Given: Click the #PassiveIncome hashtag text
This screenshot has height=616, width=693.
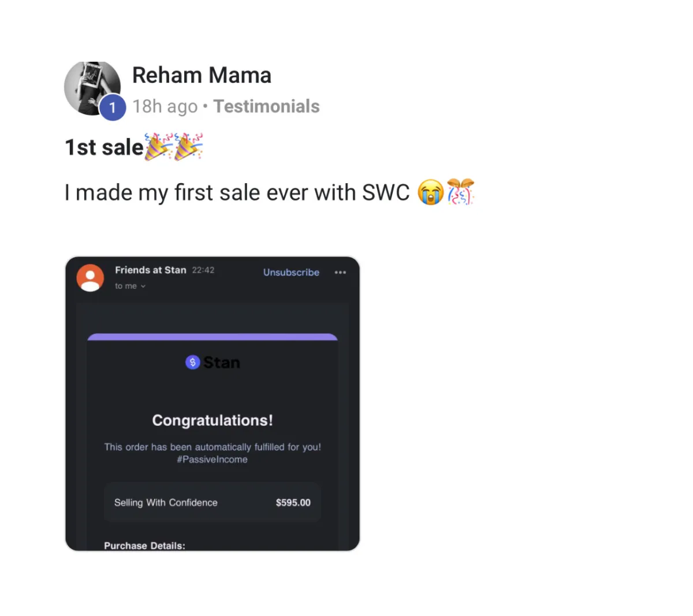Looking at the screenshot, I should pos(213,459).
